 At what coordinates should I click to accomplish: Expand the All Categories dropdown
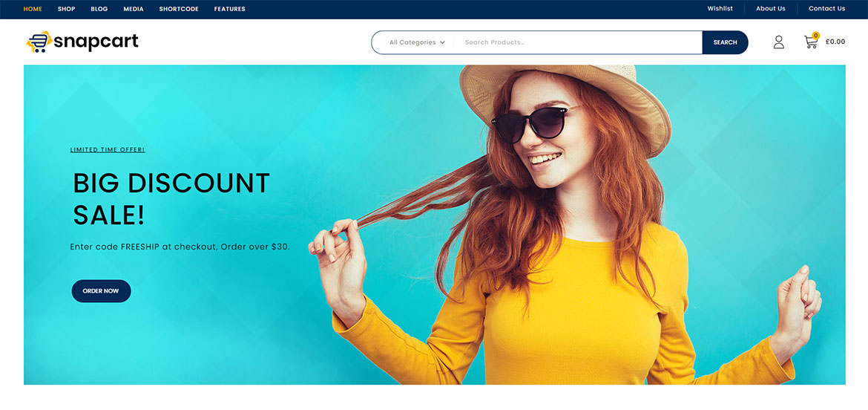(417, 42)
